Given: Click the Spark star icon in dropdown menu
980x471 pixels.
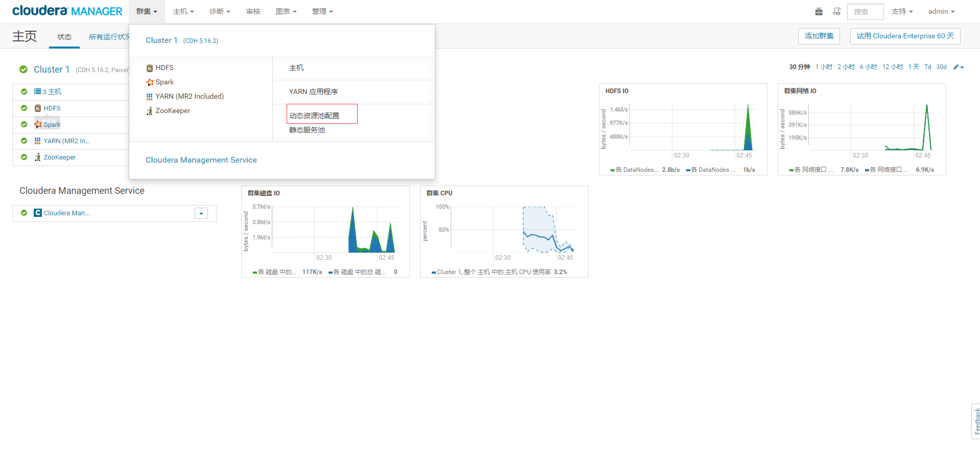Looking at the screenshot, I should coord(150,82).
